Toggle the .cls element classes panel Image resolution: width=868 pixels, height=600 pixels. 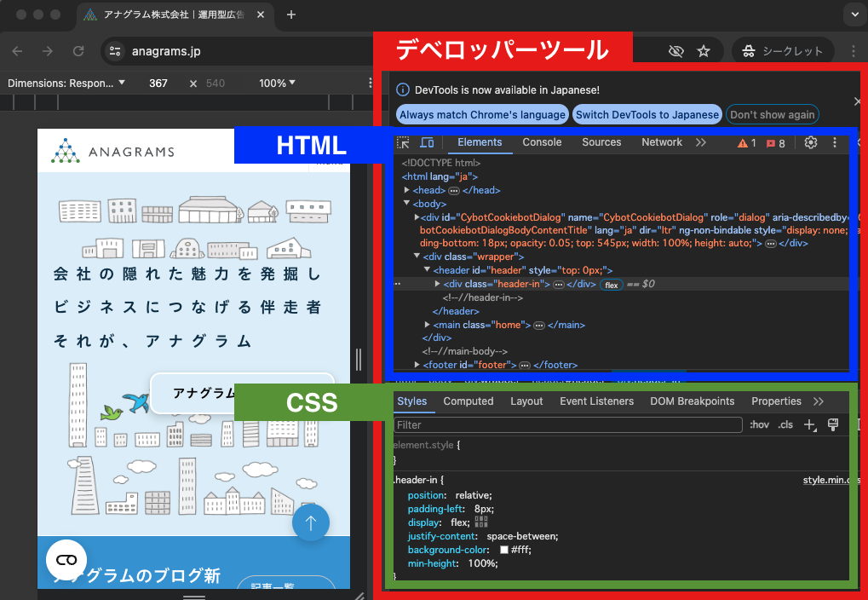click(785, 424)
